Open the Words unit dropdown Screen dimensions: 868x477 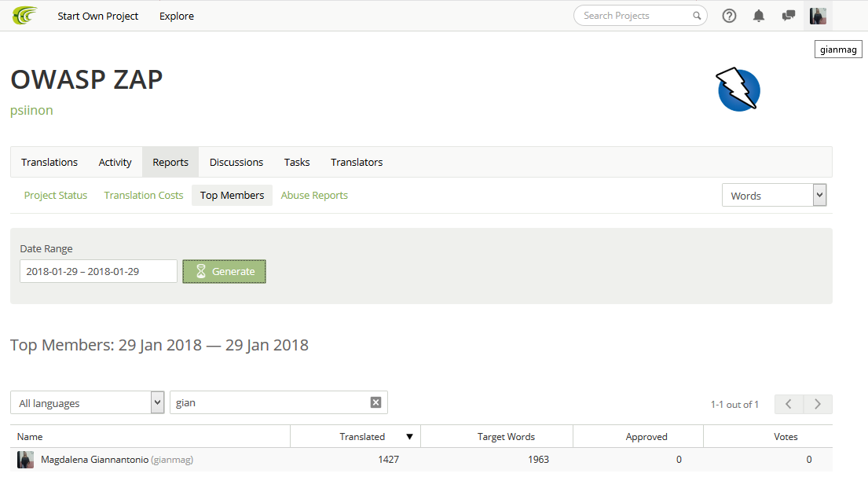pos(774,195)
